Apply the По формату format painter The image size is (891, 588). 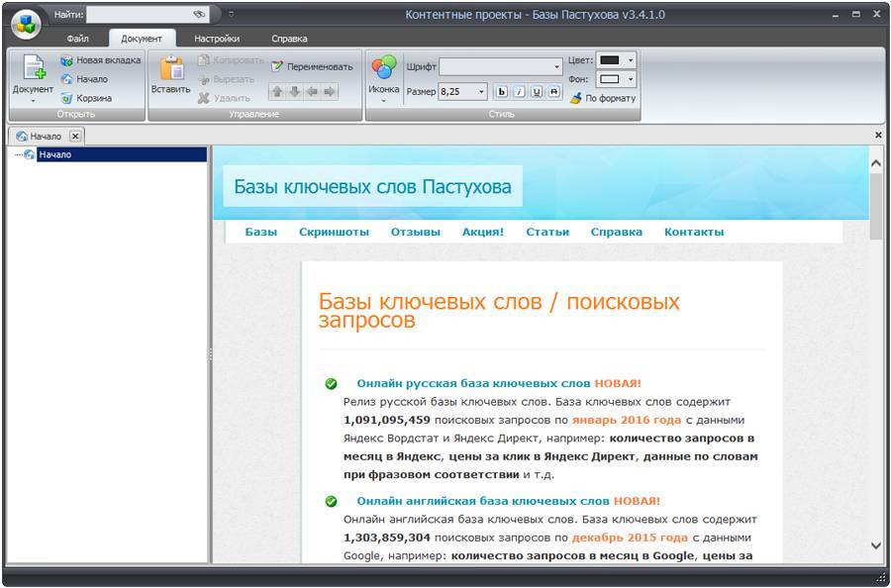click(x=602, y=98)
